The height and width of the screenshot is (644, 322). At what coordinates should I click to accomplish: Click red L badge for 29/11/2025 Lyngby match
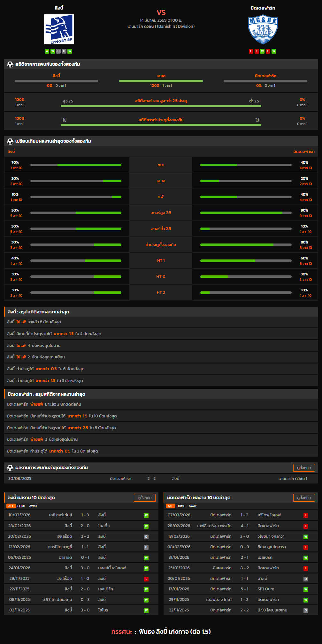pyautogui.click(x=146, y=579)
